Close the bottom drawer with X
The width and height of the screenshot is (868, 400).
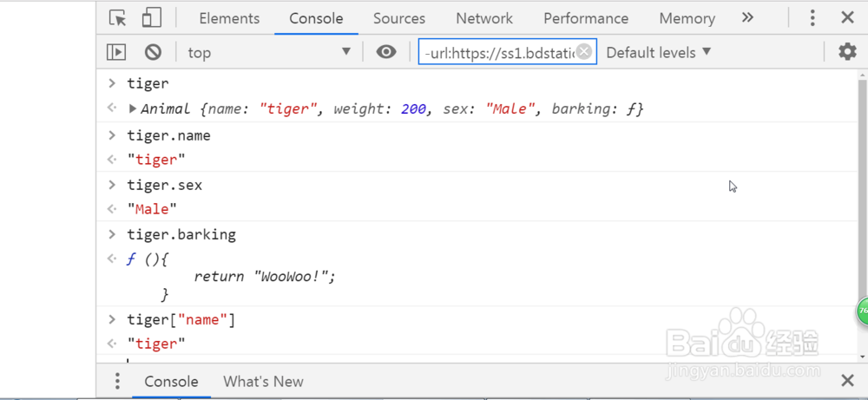coord(847,381)
